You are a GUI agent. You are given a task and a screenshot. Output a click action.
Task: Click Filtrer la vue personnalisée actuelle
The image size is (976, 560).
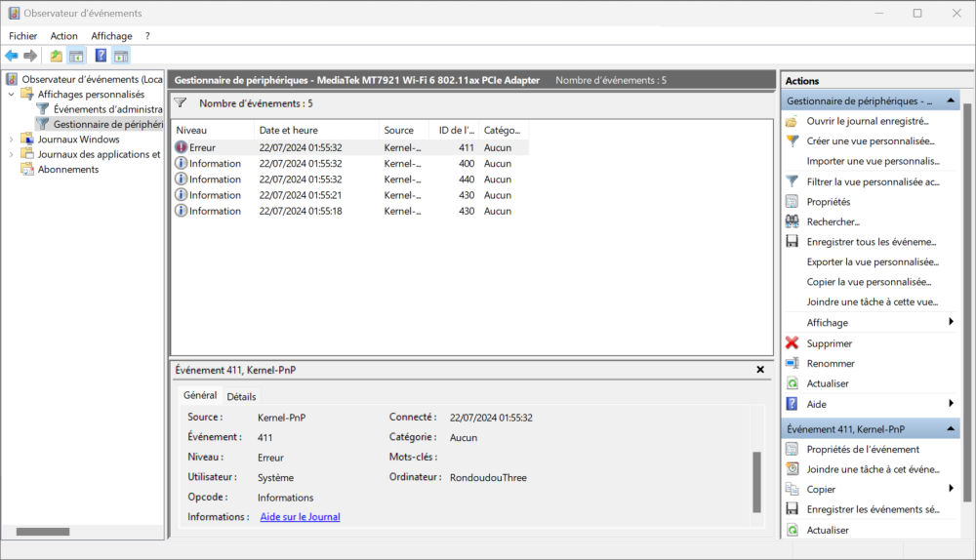(x=872, y=181)
